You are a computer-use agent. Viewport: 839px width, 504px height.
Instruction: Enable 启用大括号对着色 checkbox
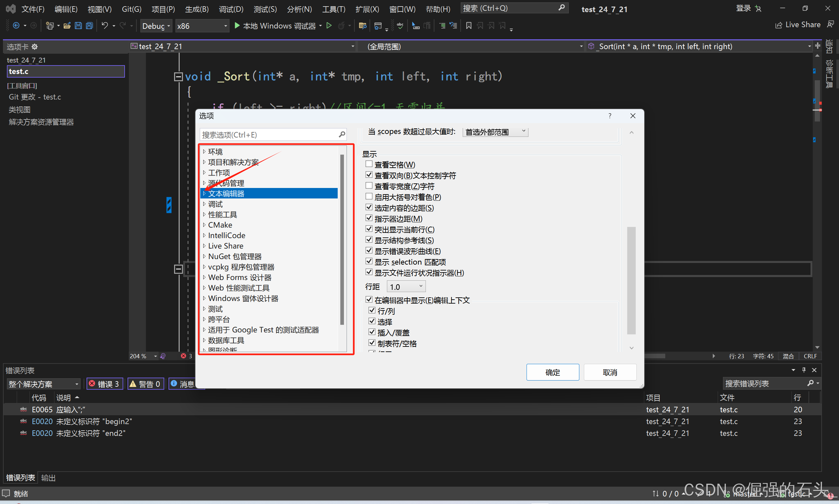point(369,196)
